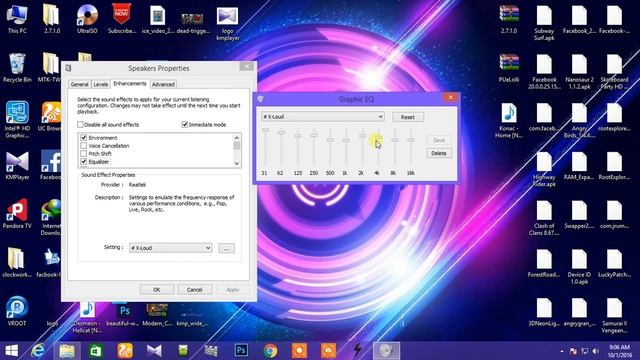
Task: Open the logo kmplayer desktop file
Action: 227,23
